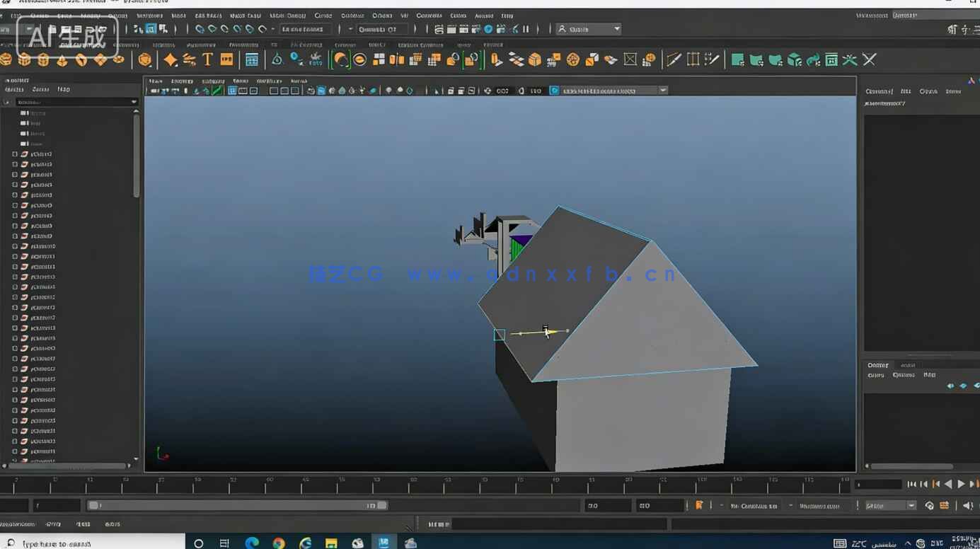Click the animation preferences icon near the volume control

click(x=944, y=505)
